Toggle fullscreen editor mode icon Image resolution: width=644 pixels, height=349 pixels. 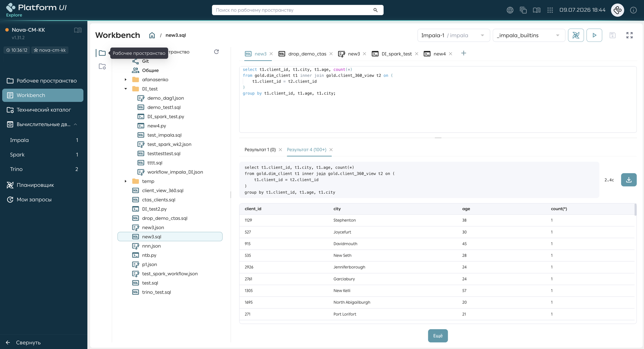click(629, 35)
